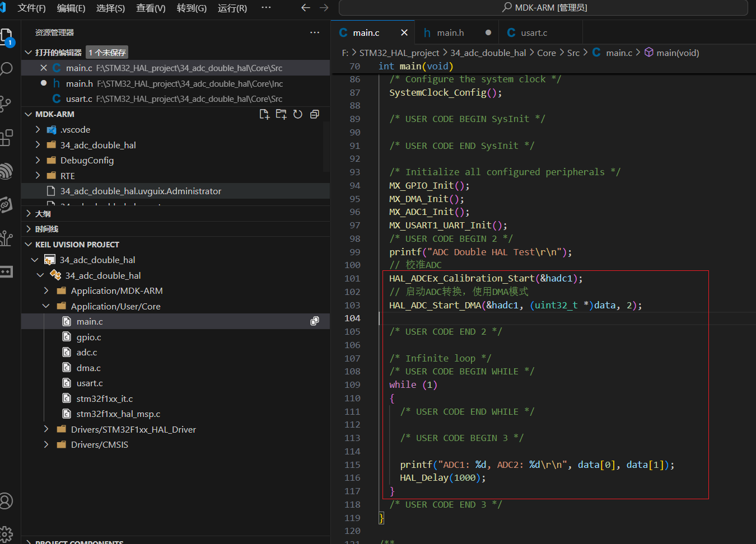The width and height of the screenshot is (756, 544).
Task: Click the MDK-ARM command center search box
Action: pos(543,8)
